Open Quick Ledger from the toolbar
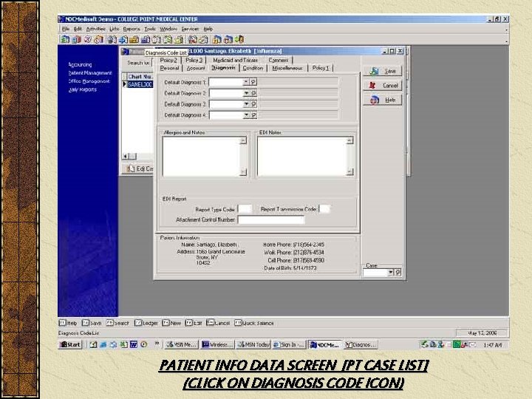 click(x=192, y=40)
